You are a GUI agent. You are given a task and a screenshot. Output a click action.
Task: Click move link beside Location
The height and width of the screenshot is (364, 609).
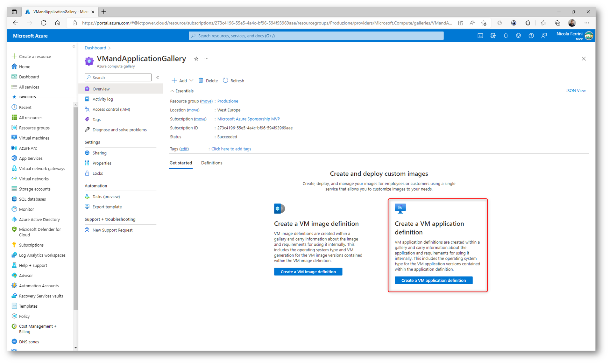pyautogui.click(x=193, y=110)
